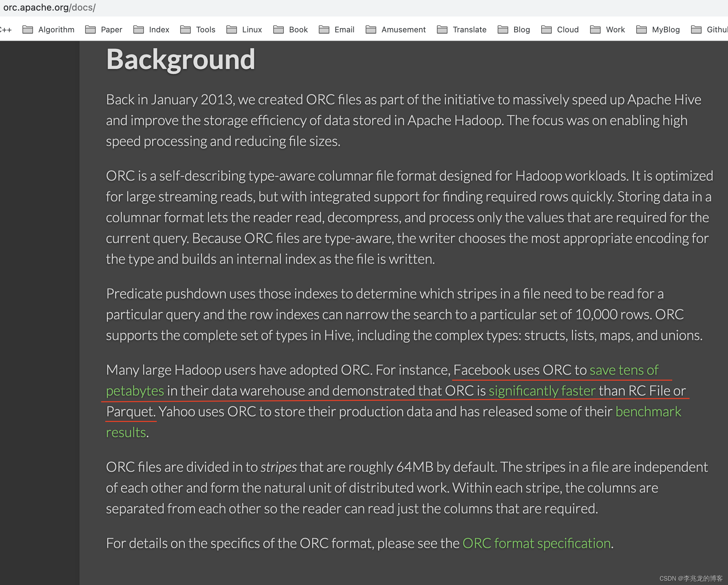Screen dimensions: 728x585
Task: Open the 'significantly faster' link
Action: (542, 391)
